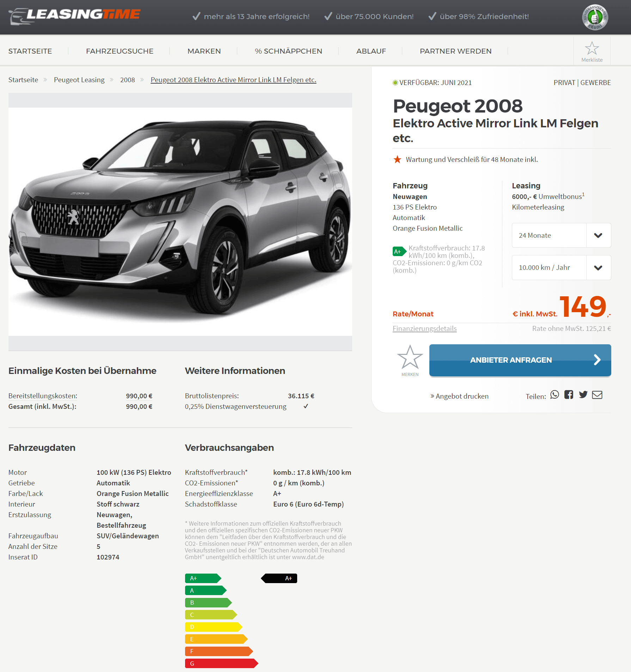The height and width of the screenshot is (672, 631).
Task: Open MARKEN menu item
Action: pos(204,51)
